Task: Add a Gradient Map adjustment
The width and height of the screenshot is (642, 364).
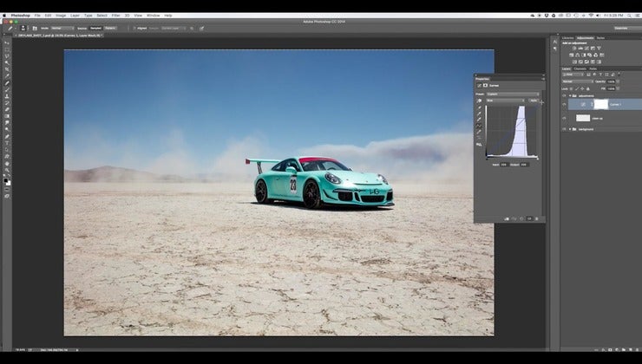Action: (x=599, y=62)
